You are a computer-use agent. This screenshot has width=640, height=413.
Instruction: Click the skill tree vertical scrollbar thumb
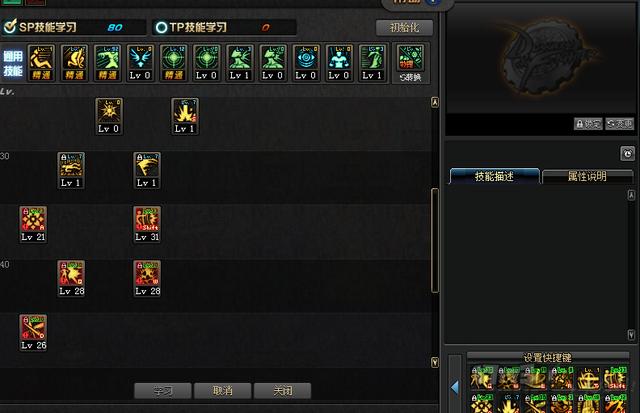pos(435,240)
